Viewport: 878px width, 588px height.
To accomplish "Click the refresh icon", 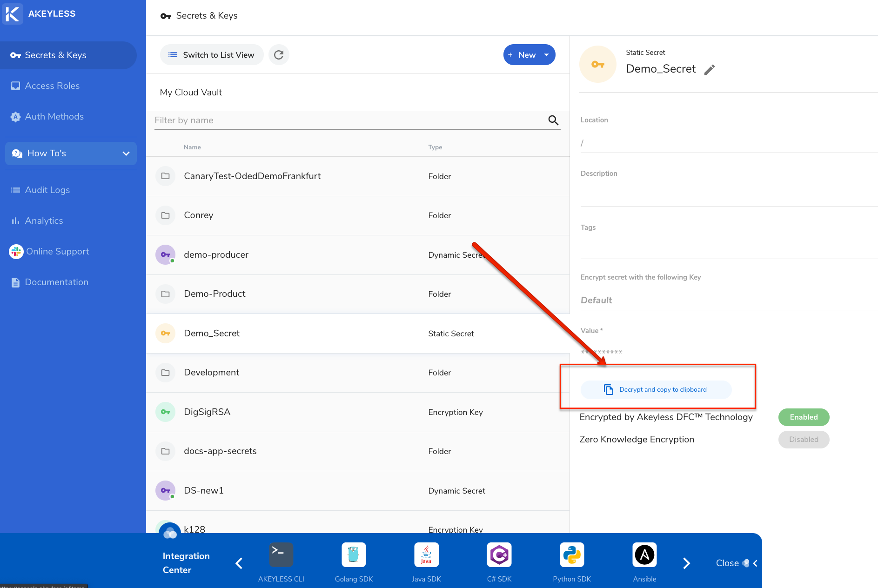I will coord(279,55).
